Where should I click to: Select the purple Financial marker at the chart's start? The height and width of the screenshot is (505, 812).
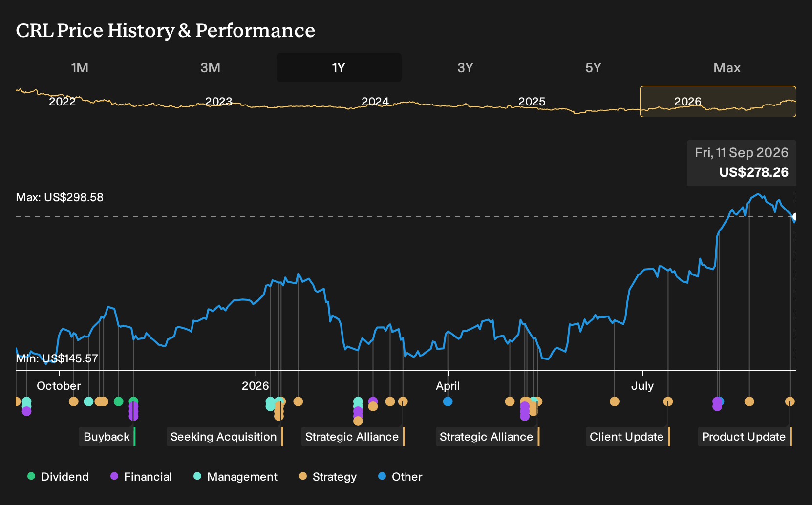pyautogui.click(x=26, y=412)
